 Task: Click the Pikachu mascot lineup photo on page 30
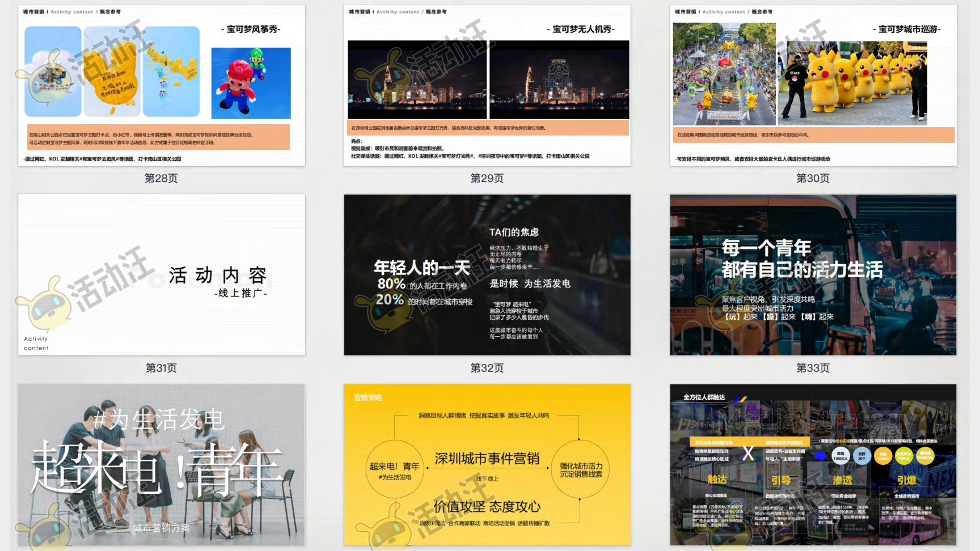tap(852, 83)
